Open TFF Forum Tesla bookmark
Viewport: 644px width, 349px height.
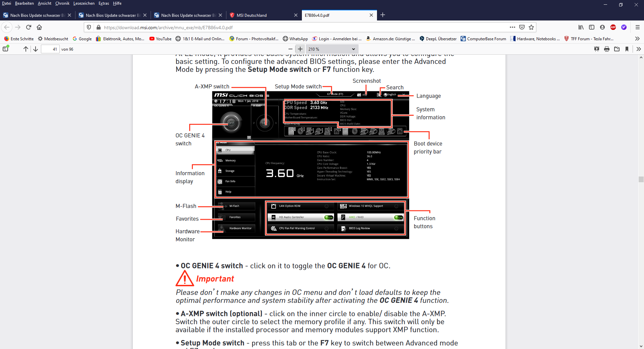589,39
